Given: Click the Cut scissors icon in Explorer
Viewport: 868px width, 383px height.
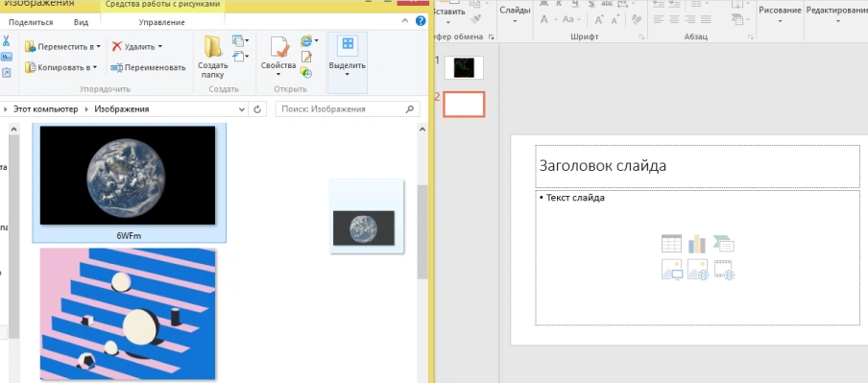Looking at the screenshot, I should pyautogui.click(x=6, y=40).
